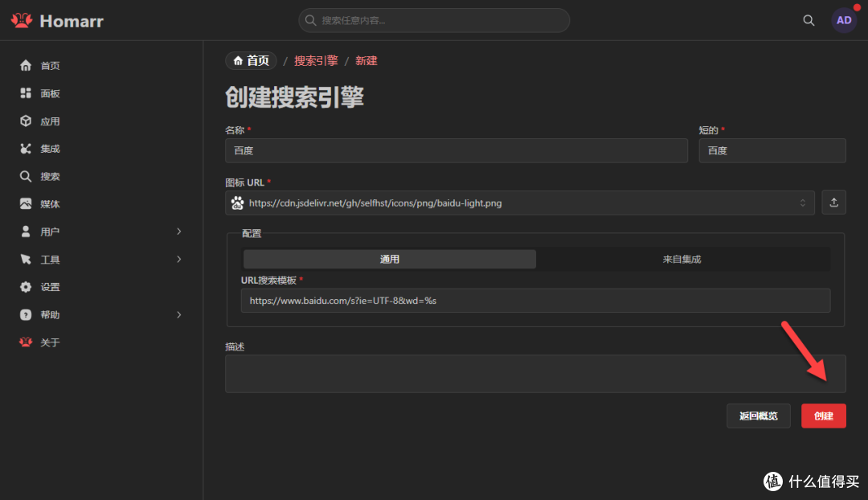
Task: Click the dashboard grid icon beside 面板
Action: tap(26, 93)
